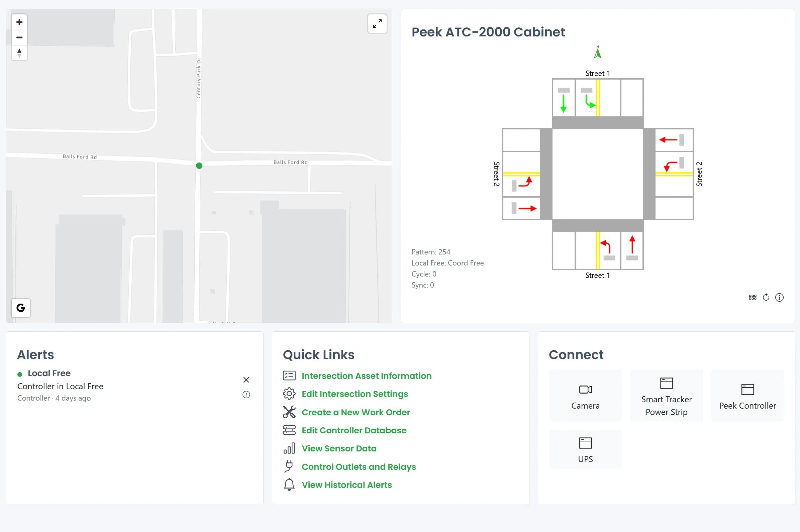The image size is (800, 532).
Task: Open Edit Controller Database link
Action: (x=354, y=430)
